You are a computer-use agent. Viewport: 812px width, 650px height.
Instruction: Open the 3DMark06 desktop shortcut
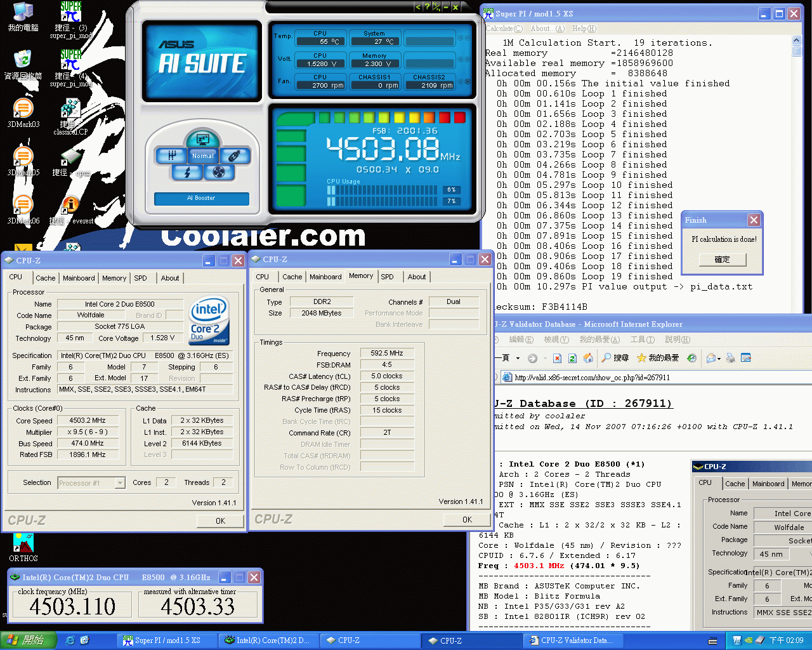pyautogui.click(x=23, y=209)
